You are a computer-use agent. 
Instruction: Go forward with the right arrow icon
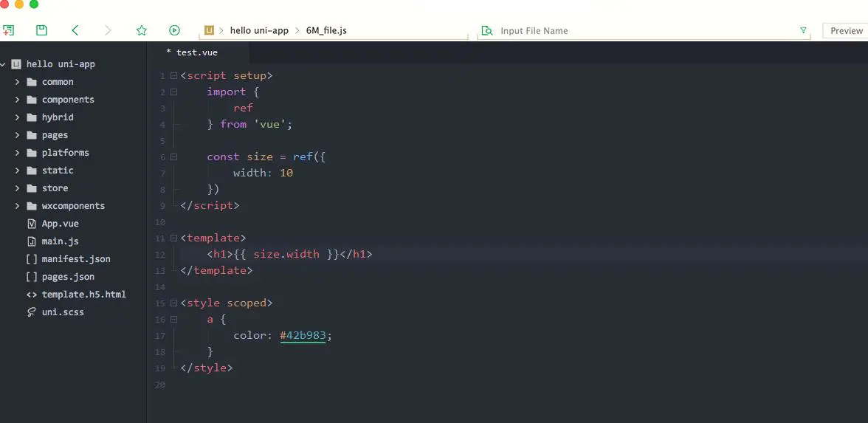tap(108, 30)
